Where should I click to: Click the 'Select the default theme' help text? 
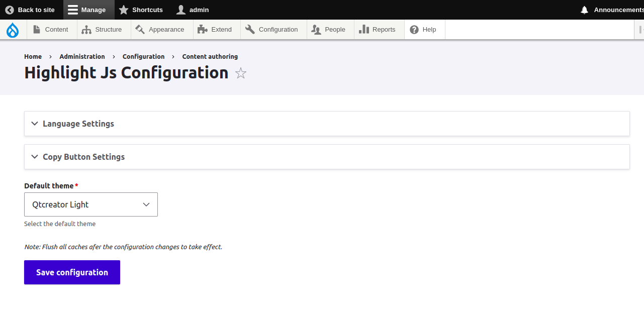pos(60,224)
